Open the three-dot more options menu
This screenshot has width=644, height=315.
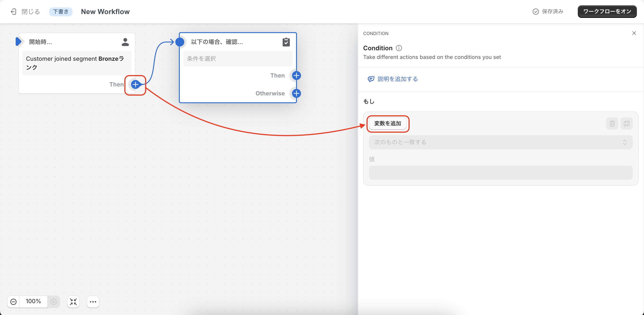tap(93, 302)
